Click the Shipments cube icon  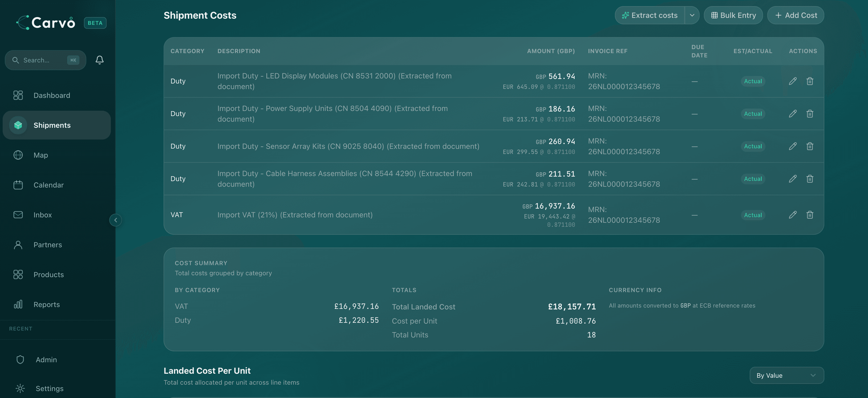coord(18,125)
